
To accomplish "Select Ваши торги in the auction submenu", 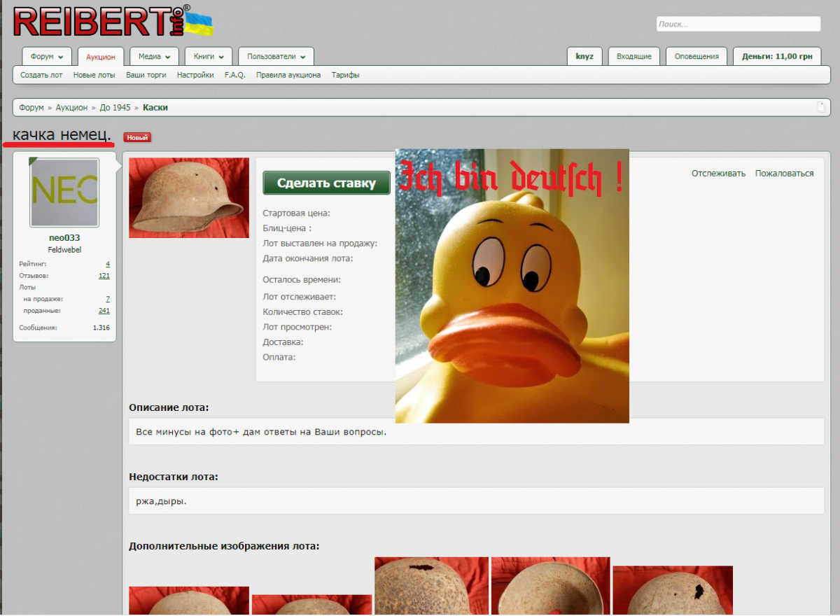I will click(146, 75).
